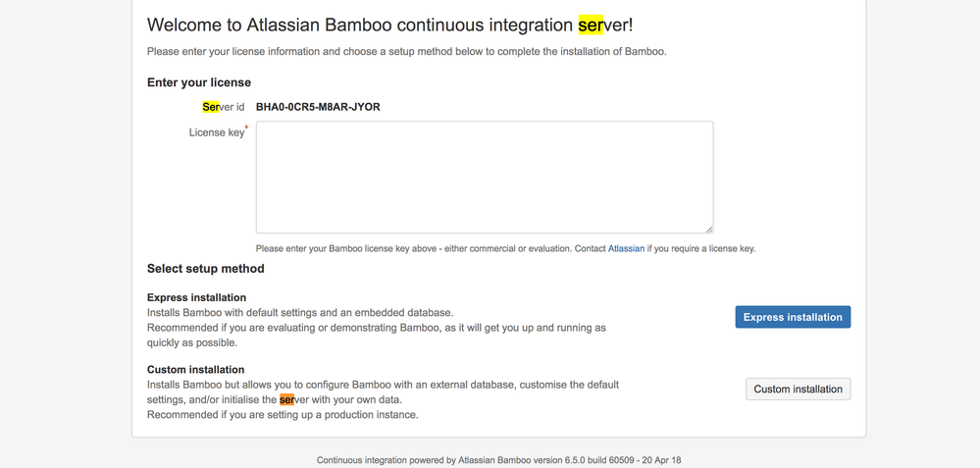Image resolution: width=980 pixels, height=468 pixels.
Task: Click the 'Please enter your Bamboo license key' hint
Action: (x=505, y=248)
